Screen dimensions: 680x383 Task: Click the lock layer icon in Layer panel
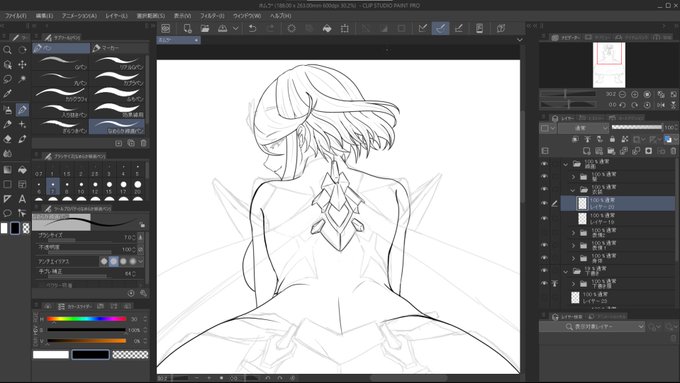click(x=612, y=139)
